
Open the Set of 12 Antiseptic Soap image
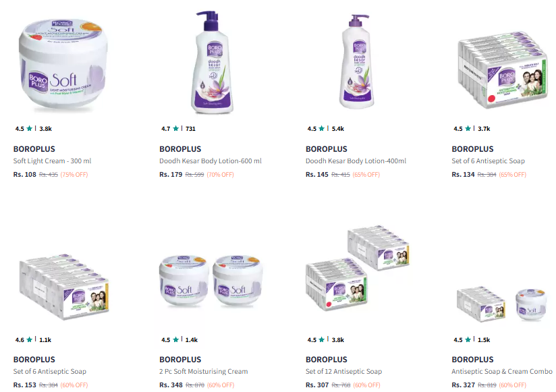coord(358,268)
